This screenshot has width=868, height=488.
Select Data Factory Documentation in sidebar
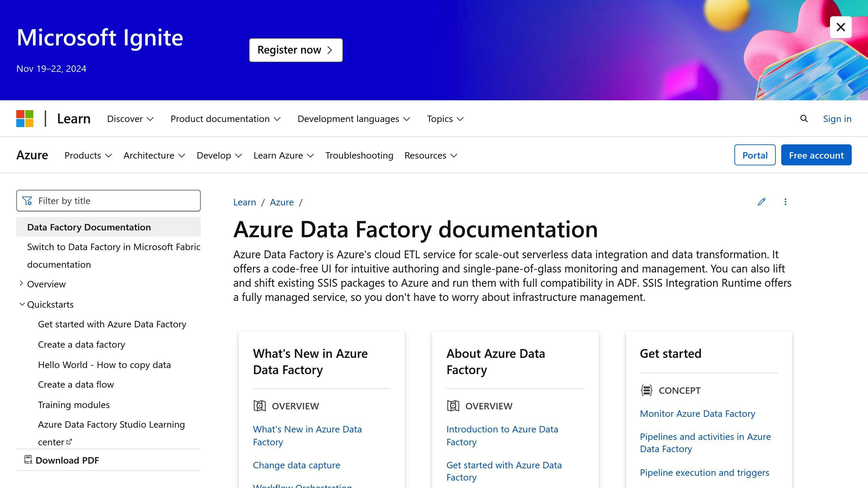[x=108, y=227]
